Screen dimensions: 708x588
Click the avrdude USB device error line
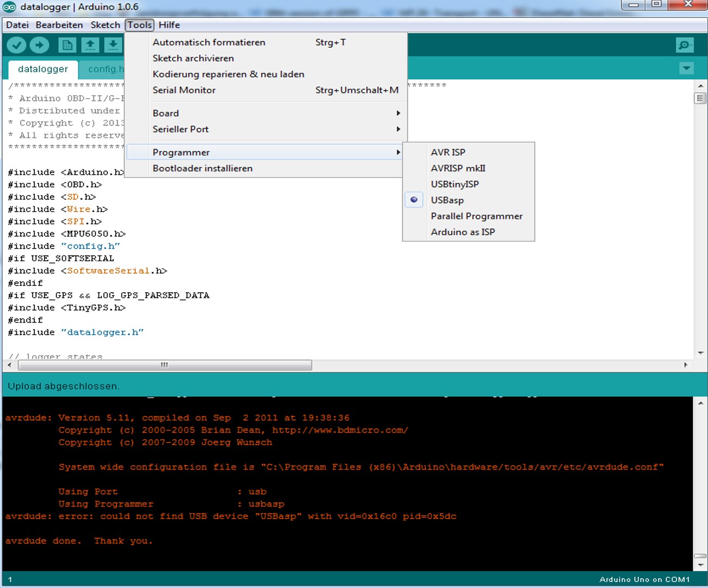(231, 516)
